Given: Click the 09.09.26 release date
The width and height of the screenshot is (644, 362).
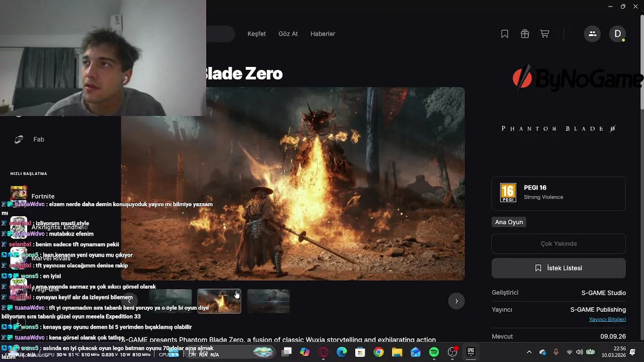Looking at the screenshot, I should (x=613, y=336).
